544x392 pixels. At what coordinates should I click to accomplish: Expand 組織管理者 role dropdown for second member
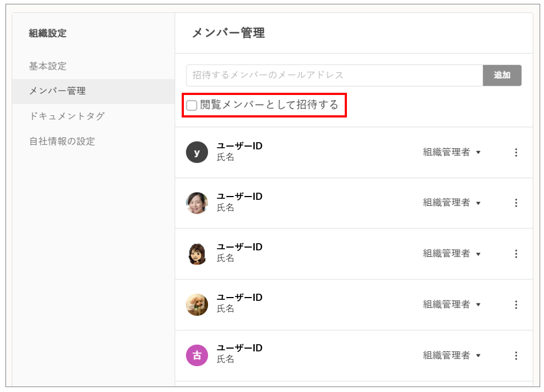451,203
